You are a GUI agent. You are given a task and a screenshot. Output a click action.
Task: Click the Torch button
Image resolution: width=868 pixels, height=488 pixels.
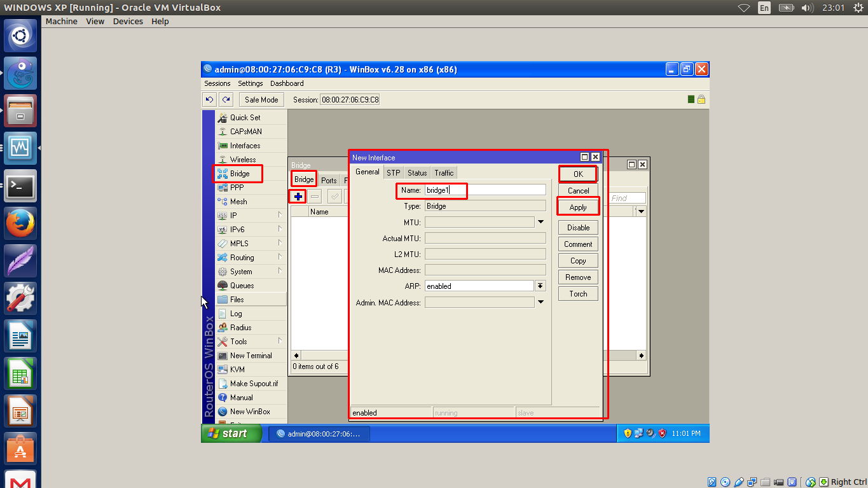pyautogui.click(x=578, y=294)
